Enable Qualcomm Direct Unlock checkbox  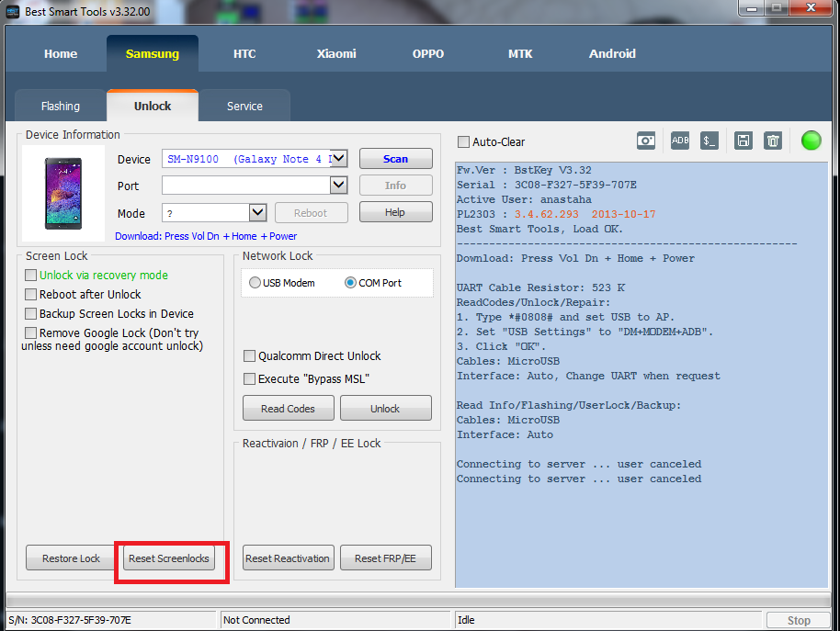249,355
